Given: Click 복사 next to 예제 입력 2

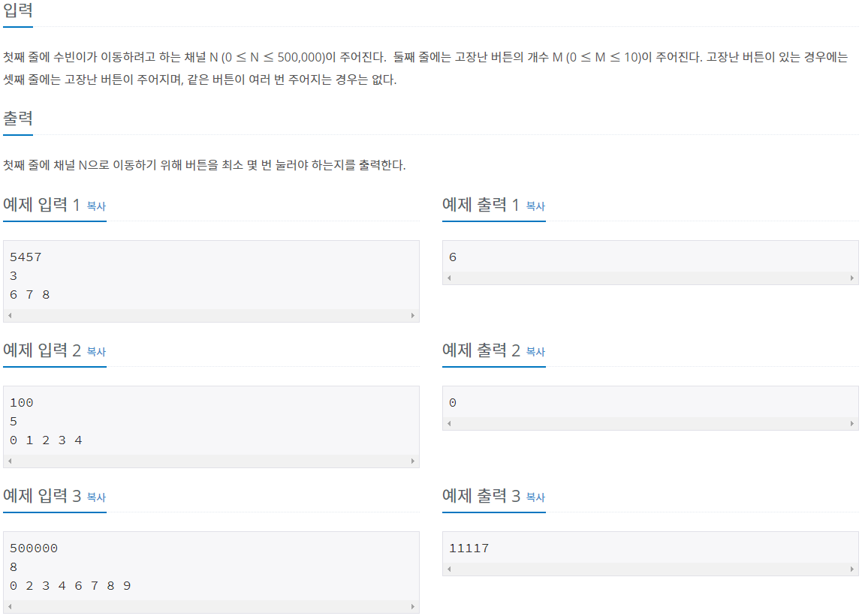Looking at the screenshot, I should coord(95,351).
